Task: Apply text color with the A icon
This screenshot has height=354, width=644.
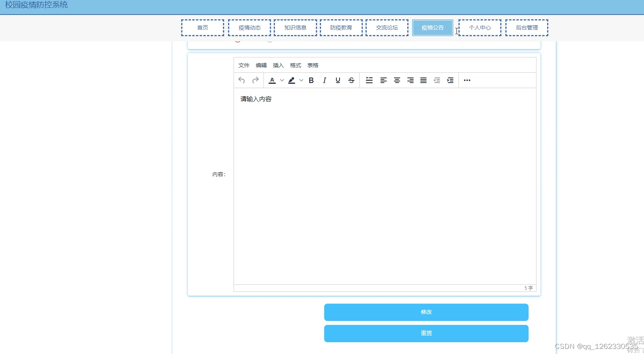Action: coord(272,80)
